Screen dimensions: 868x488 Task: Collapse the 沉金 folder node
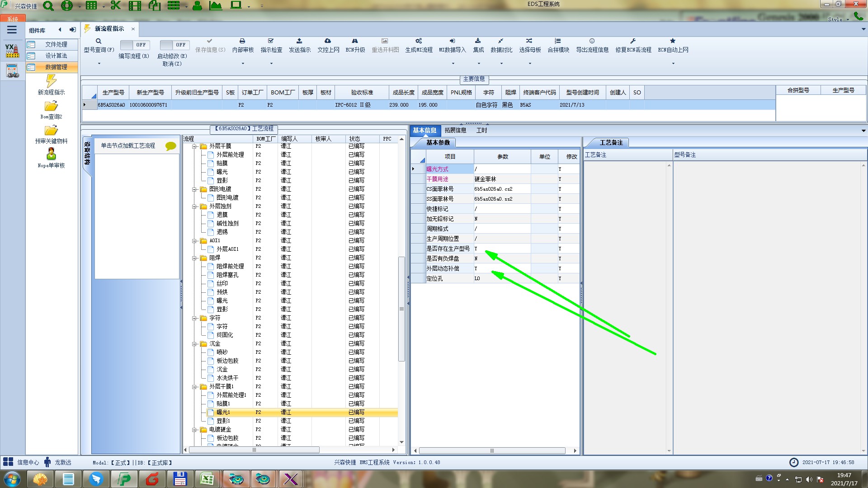tap(194, 344)
